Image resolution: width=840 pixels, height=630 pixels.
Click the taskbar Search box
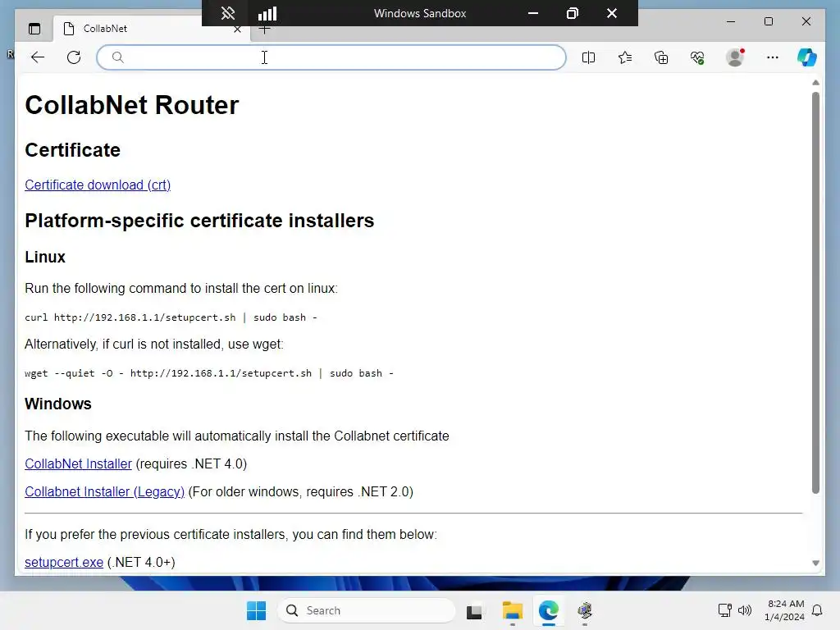coord(367,610)
